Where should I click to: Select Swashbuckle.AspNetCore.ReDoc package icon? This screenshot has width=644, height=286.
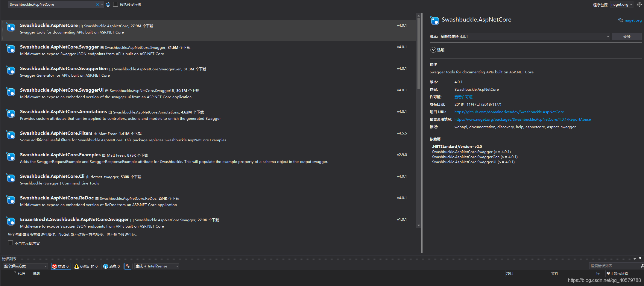click(11, 200)
